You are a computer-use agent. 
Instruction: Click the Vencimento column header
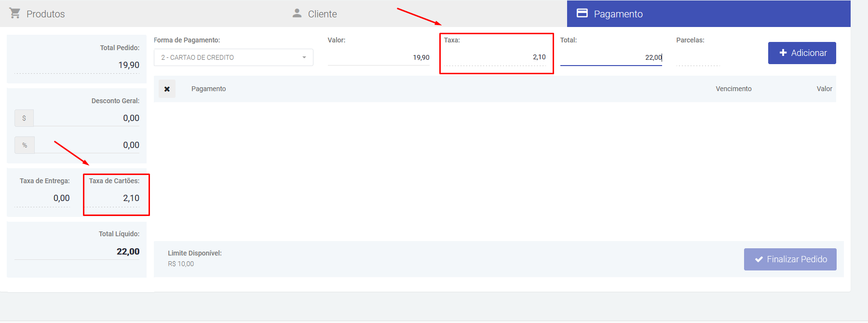pos(733,89)
